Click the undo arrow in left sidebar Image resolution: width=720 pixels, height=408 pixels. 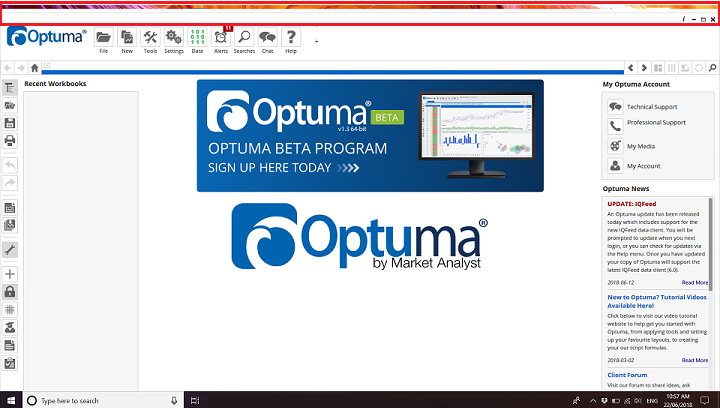click(x=10, y=165)
